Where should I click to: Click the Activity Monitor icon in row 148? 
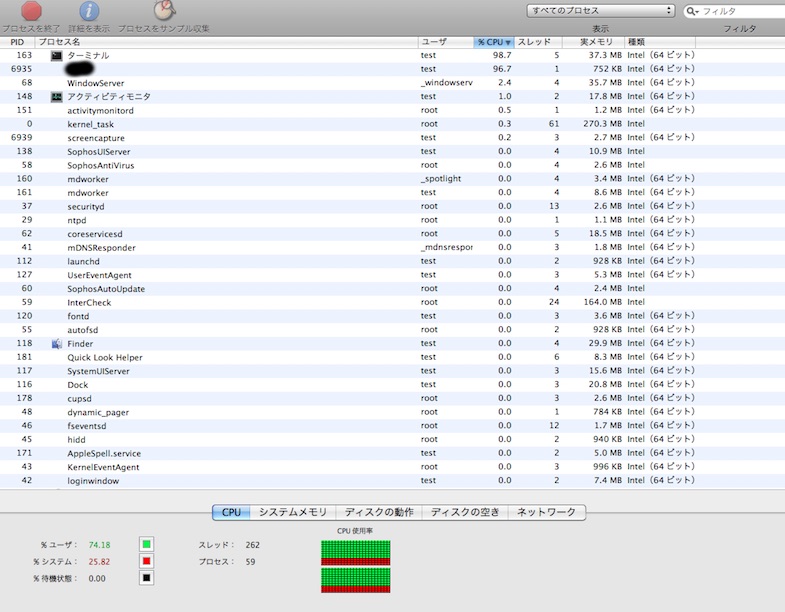[57, 97]
